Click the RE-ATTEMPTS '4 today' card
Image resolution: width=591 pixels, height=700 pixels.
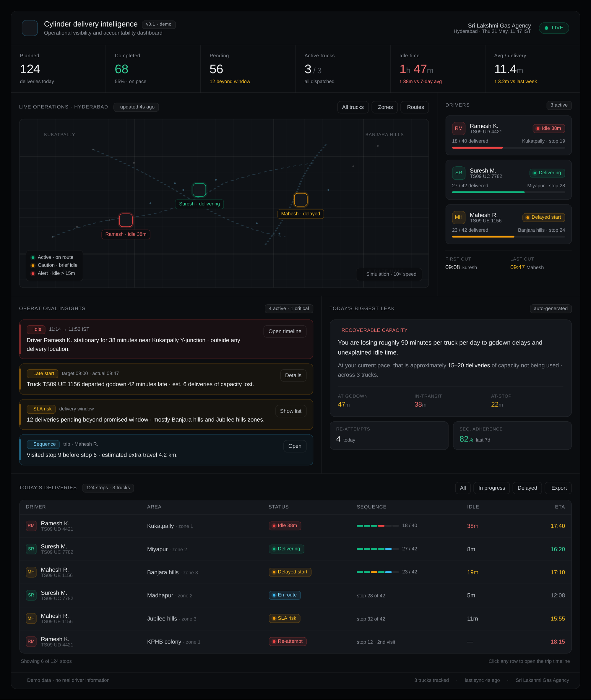(x=389, y=436)
